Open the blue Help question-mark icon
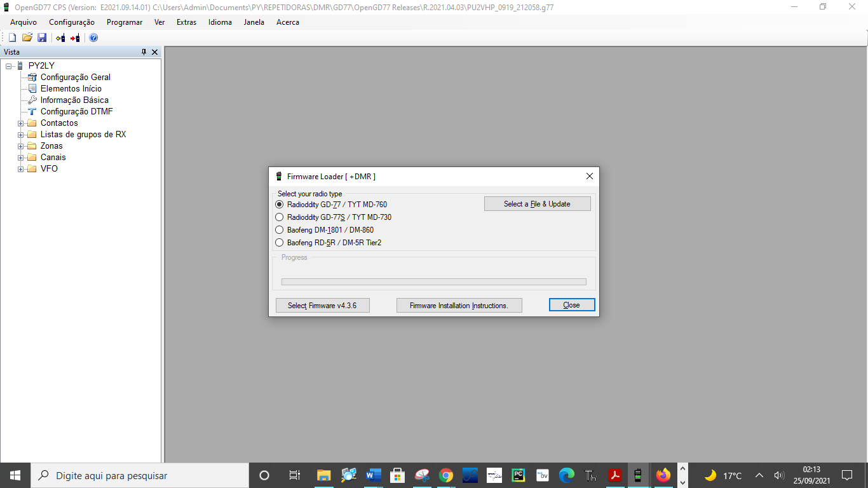 point(93,38)
